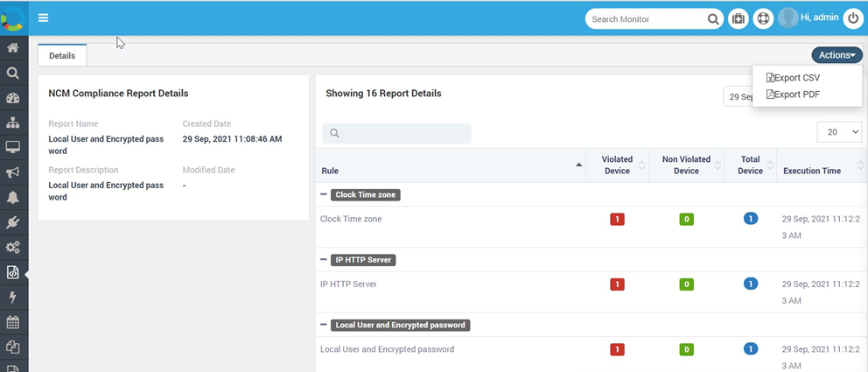The height and width of the screenshot is (372, 868).
Task: Collapse the IP HTTP Server group
Action: point(323,260)
